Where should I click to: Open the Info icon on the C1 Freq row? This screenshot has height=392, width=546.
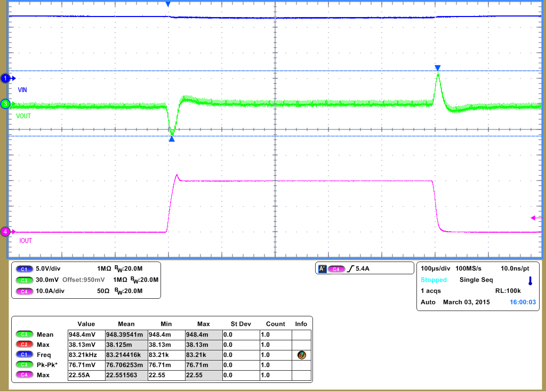(301, 355)
